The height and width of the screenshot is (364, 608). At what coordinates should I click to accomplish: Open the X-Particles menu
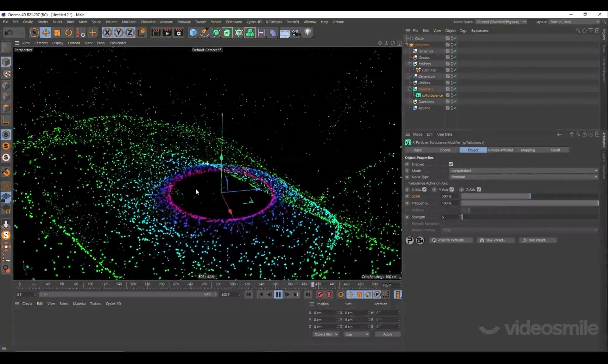coord(274,22)
